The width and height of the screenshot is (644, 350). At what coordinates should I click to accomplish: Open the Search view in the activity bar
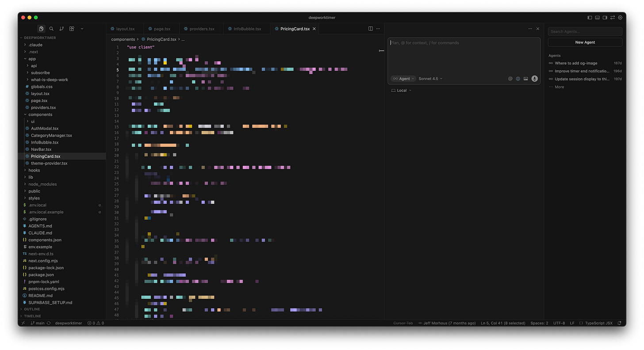pos(51,28)
